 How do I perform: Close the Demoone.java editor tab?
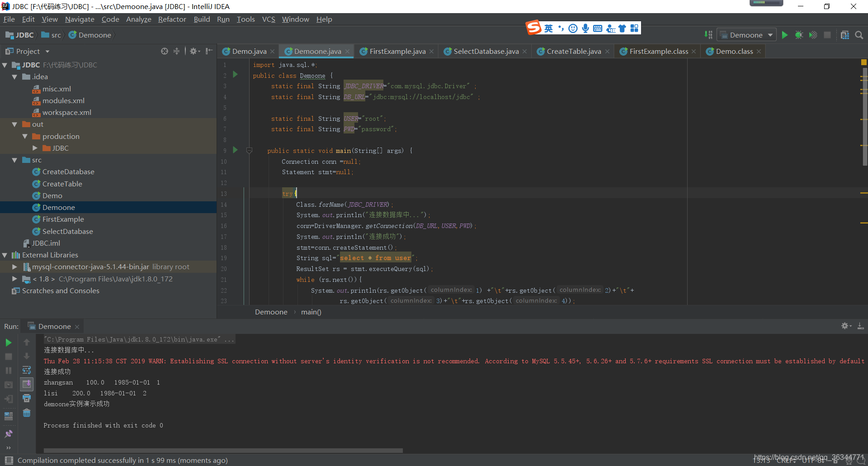(x=347, y=52)
